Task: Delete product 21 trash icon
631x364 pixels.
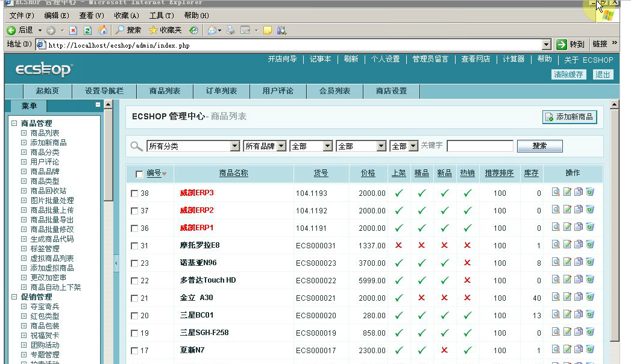Action: 590,297
